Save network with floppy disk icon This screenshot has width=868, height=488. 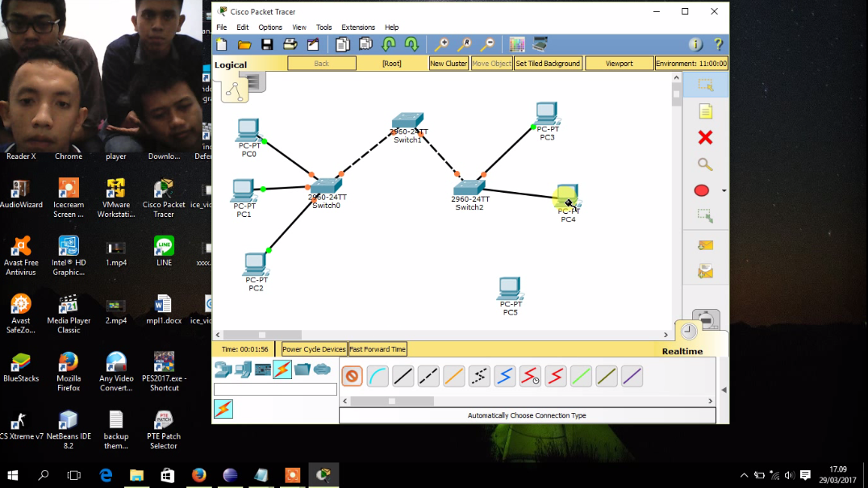(267, 44)
